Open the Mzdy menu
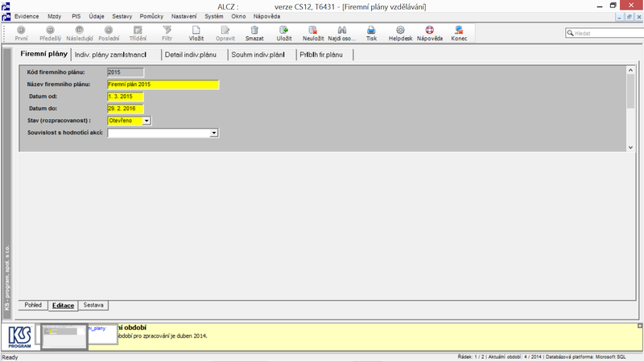The image size is (644, 362). tap(54, 16)
